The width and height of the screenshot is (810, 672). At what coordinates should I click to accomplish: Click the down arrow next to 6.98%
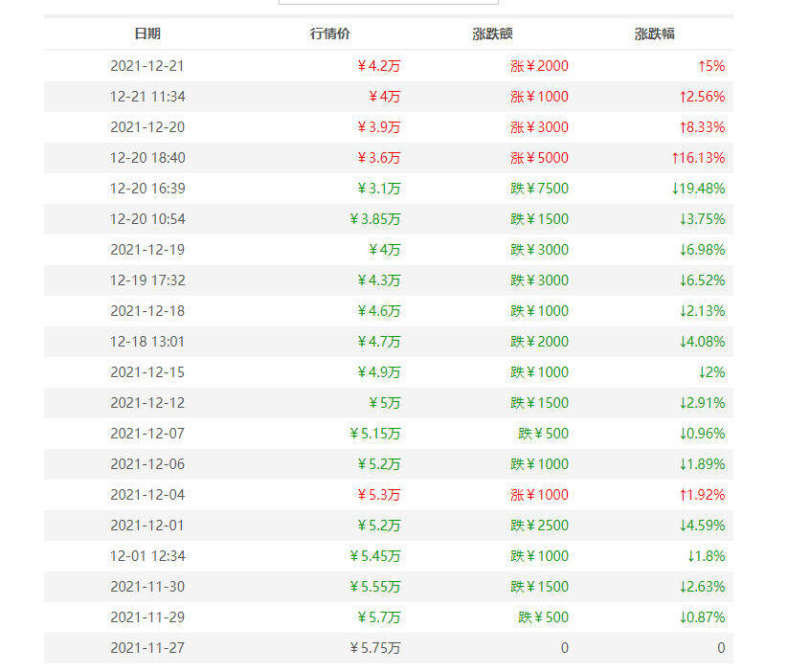point(683,250)
